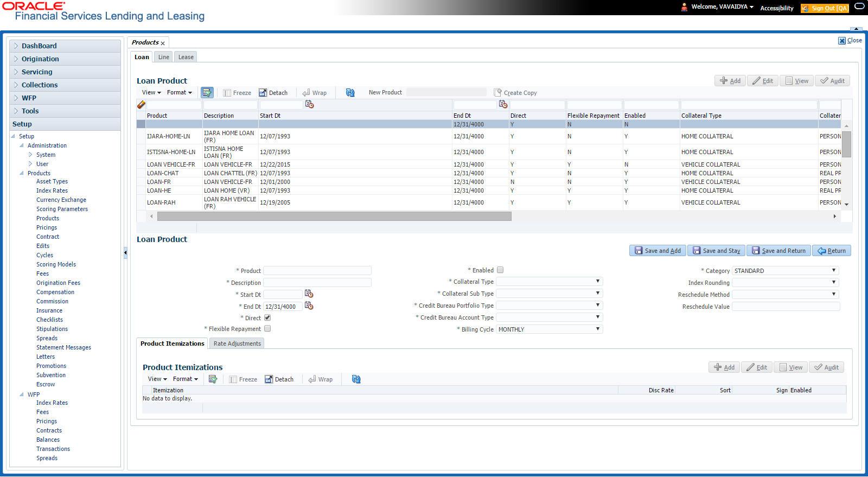Click Wrap in Product Itemizations toolbar
Viewport: 868px width, 477px height.
point(320,379)
